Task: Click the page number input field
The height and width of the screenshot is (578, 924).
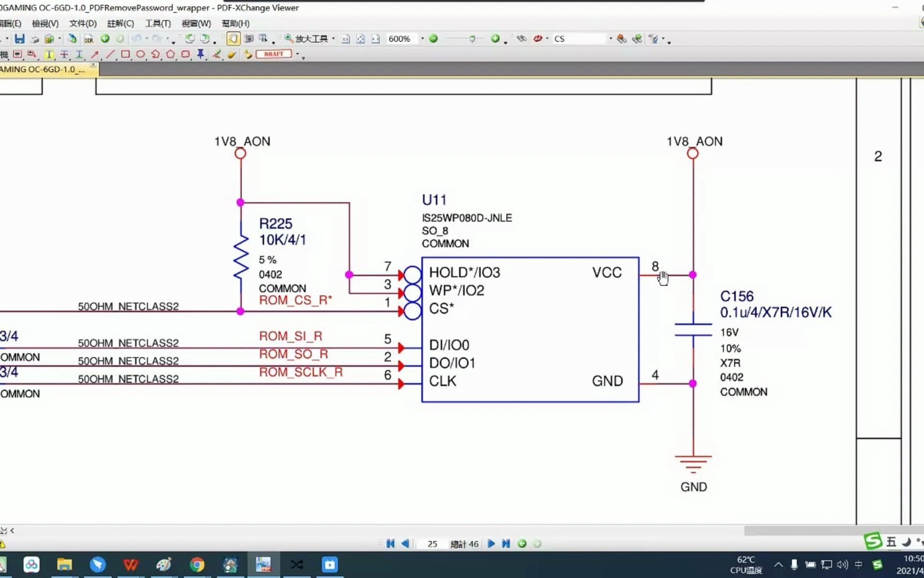Action: pyautogui.click(x=432, y=544)
